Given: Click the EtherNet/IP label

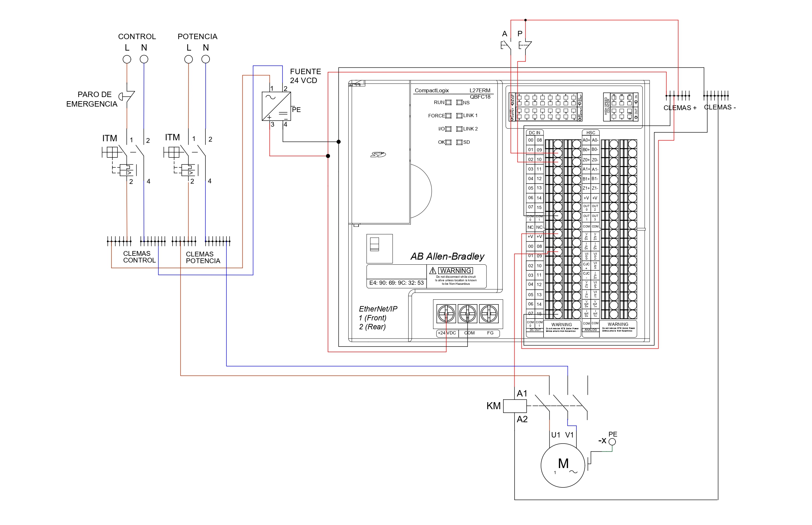Looking at the screenshot, I should click(378, 309).
